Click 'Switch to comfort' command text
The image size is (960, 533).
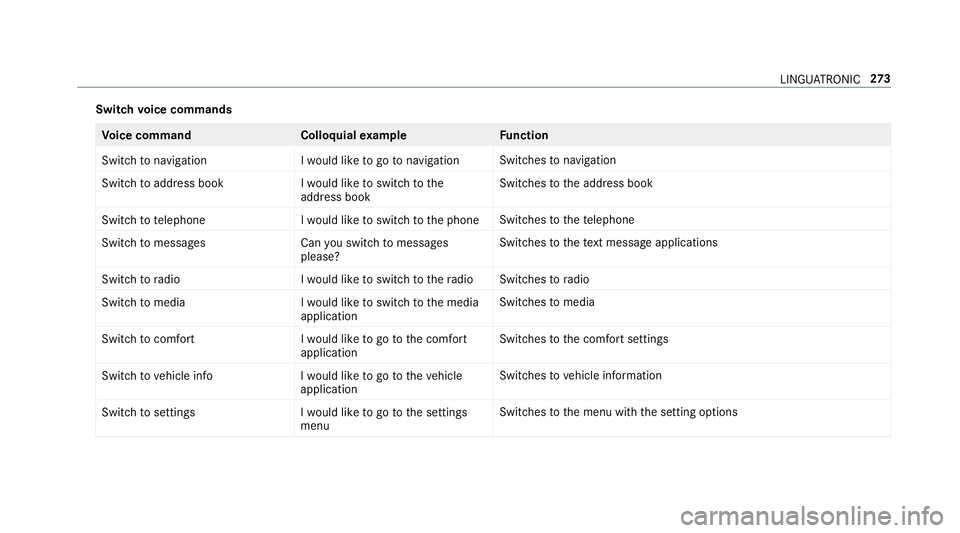(x=148, y=339)
